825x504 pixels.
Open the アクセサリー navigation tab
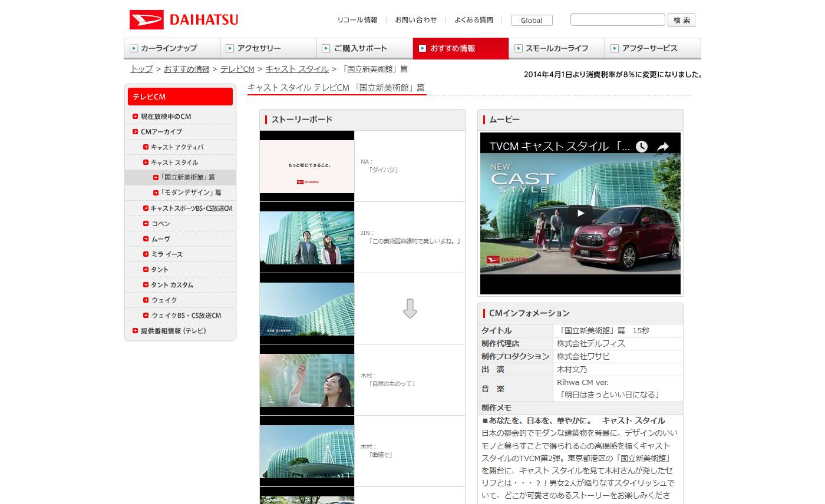click(x=268, y=48)
